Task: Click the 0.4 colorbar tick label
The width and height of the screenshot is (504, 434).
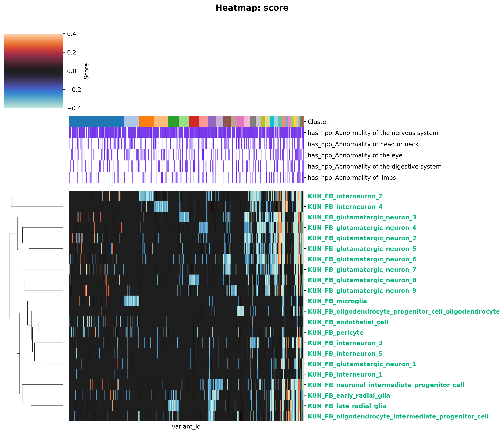Action: tap(71, 34)
